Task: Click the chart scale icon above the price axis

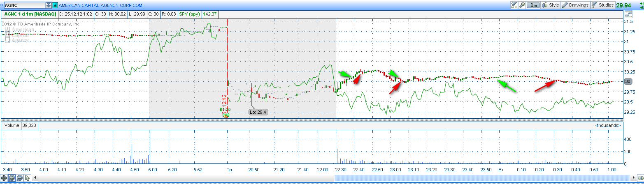Action: click(x=628, y=14)
